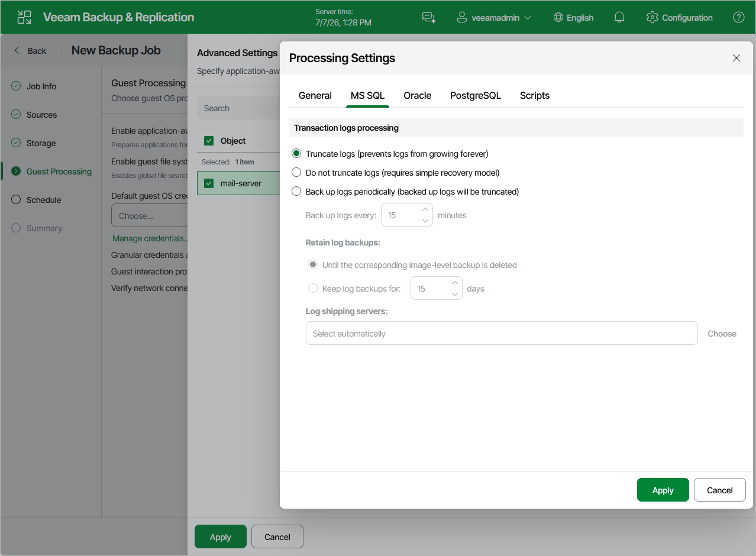Cancel the Advanced Settings panel

pos(277,536)
